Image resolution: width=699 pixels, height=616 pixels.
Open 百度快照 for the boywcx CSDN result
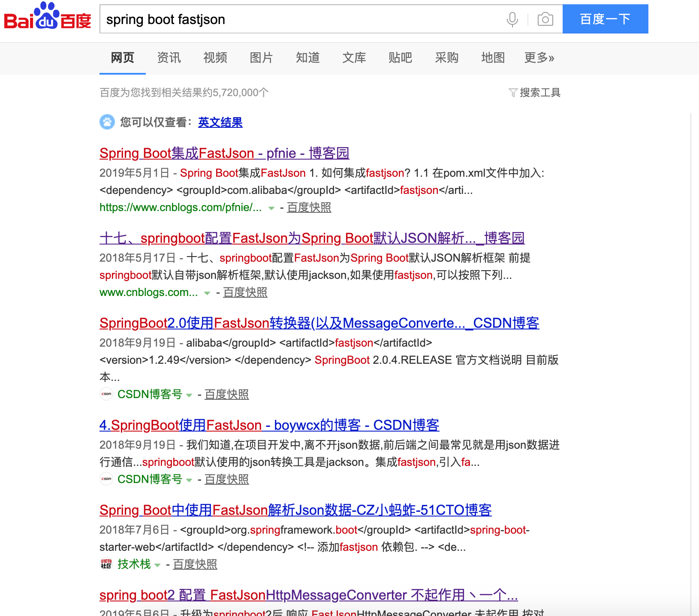click(x=227, y=480)
